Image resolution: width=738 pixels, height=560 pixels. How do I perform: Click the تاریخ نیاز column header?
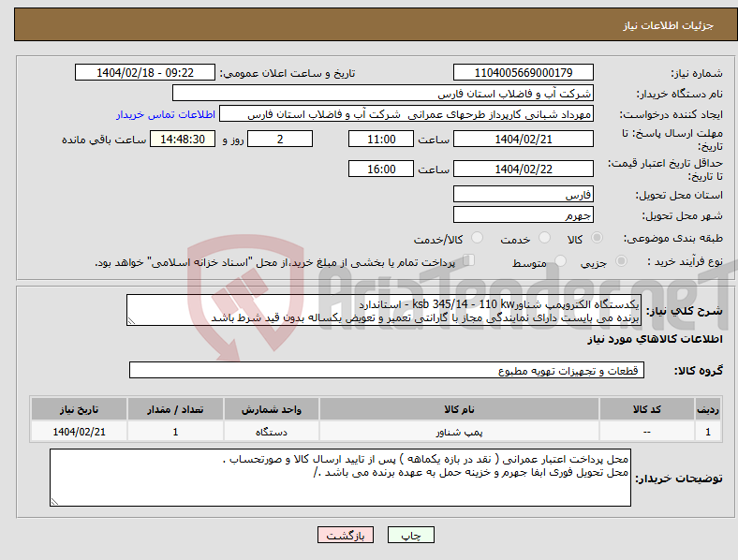point(79,409)
